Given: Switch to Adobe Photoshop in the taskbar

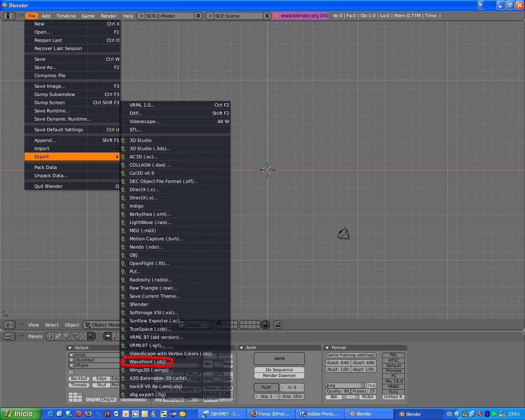Looking at the screenshot, I should (319, 414).
